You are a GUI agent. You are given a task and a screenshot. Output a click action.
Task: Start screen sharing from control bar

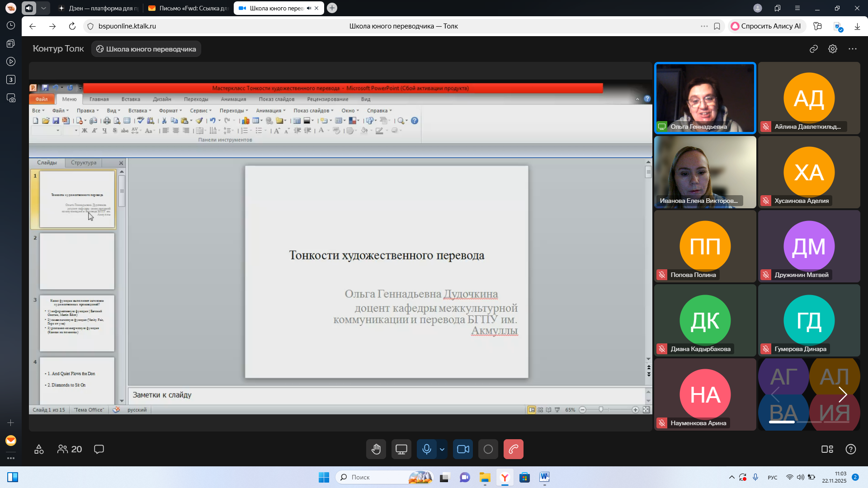point(401,449)
